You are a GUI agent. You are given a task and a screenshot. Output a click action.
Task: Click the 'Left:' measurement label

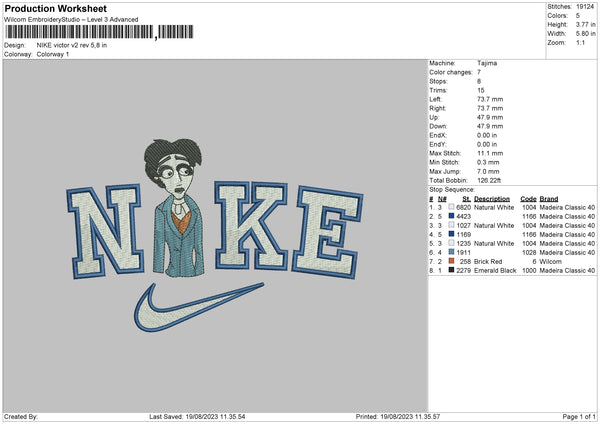435,99
